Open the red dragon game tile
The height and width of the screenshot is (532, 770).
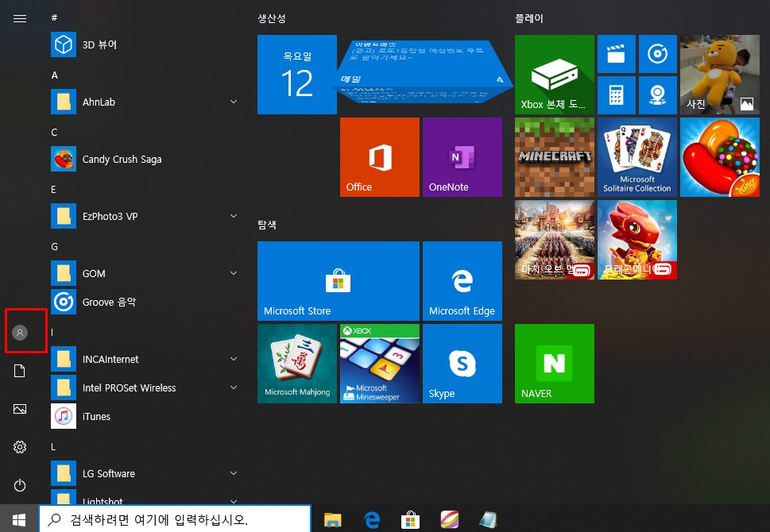coord(637,240)
